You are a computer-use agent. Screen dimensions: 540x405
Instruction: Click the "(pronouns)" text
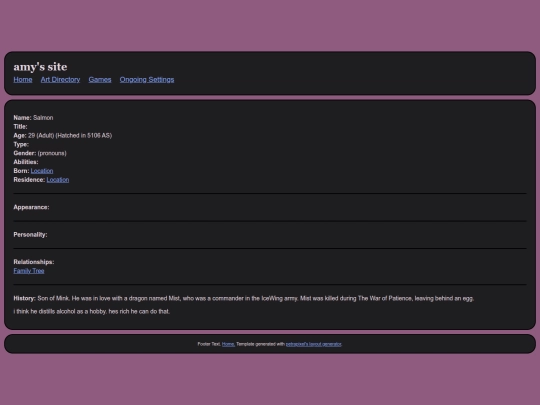[52, 153]
